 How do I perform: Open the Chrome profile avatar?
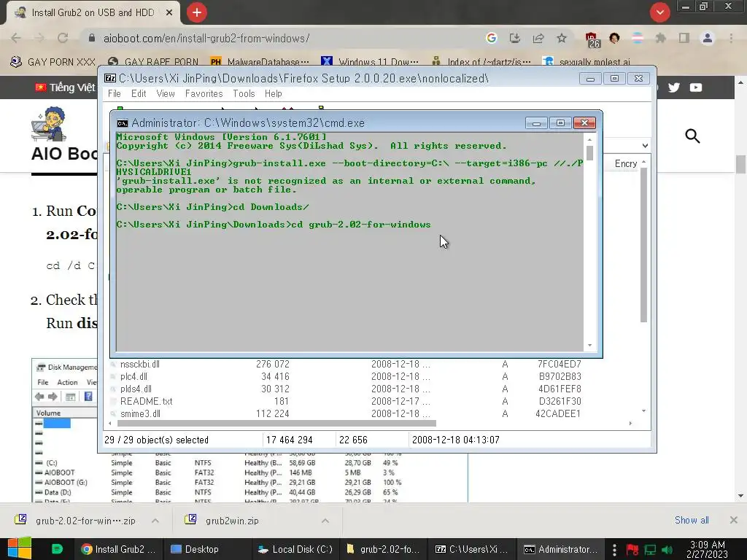[708, 38]
